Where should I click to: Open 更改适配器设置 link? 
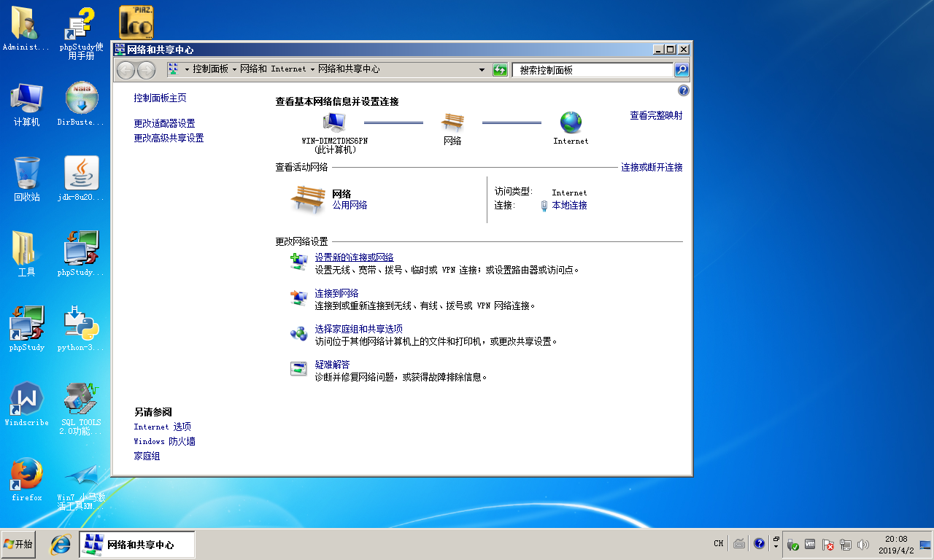pos(164,123)
